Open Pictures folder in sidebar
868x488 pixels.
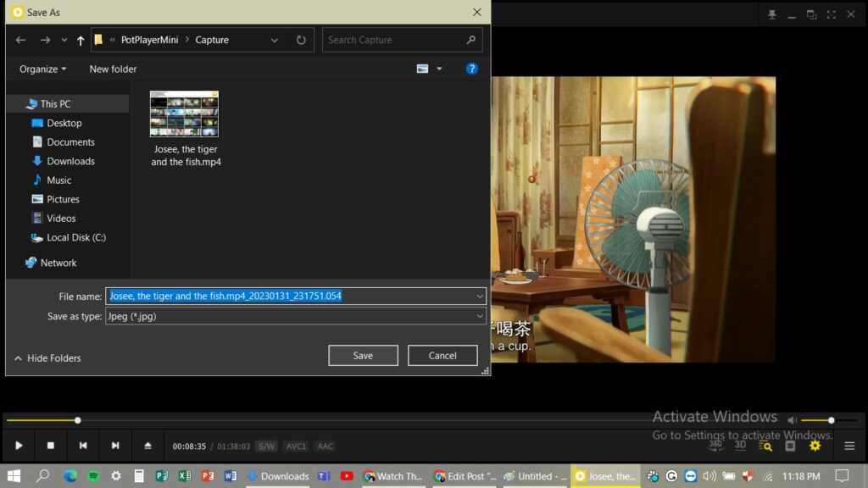63,199
